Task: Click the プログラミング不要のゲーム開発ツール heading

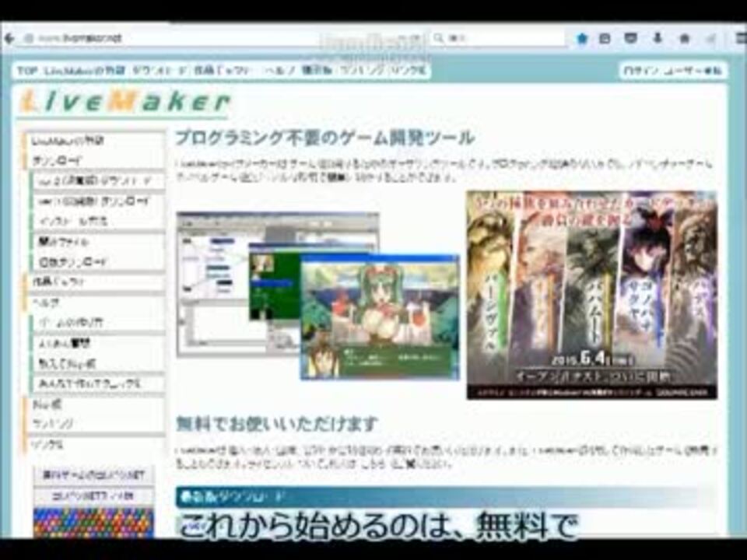Action: coord(325,138)
